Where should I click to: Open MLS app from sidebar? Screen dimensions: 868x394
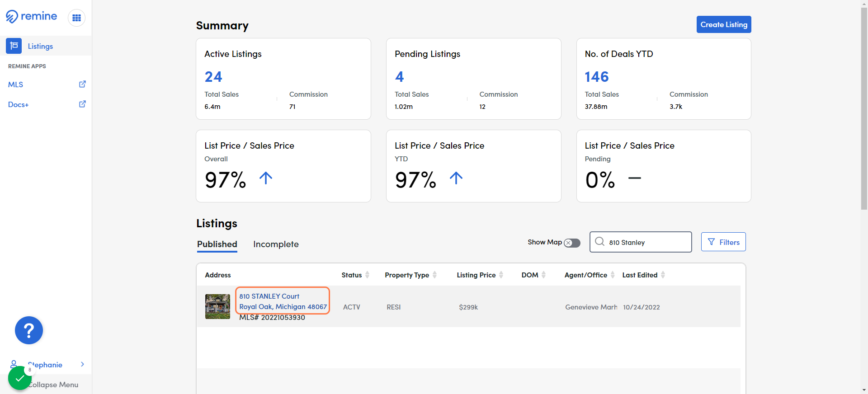[15, 84]
